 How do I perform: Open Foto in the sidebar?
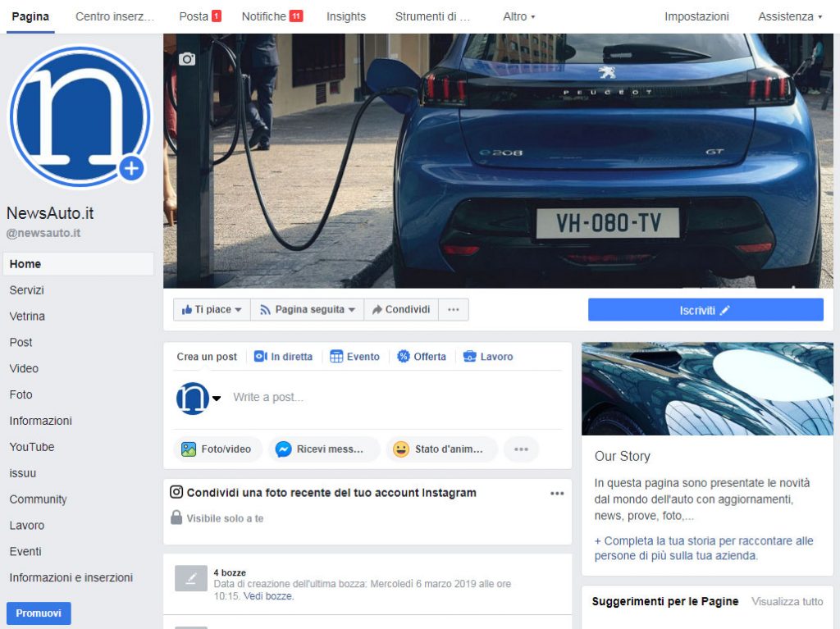[x=21, y=394]
